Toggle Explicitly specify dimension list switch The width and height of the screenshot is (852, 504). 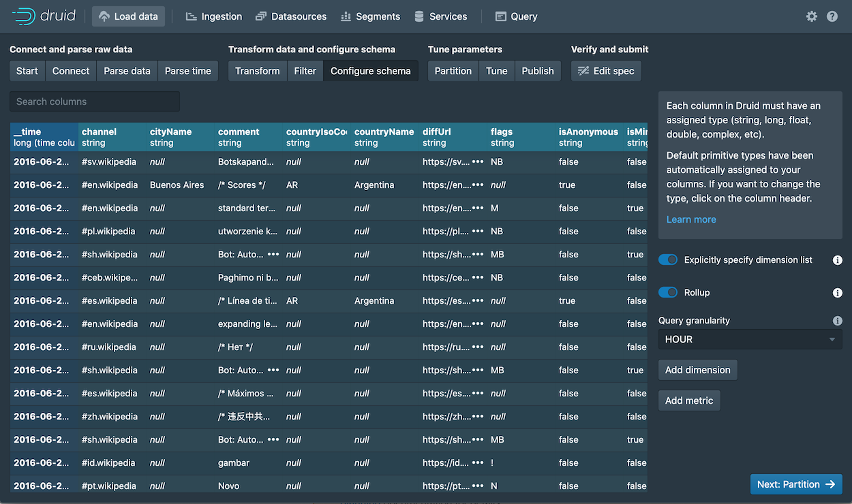(x=668, y=260)
